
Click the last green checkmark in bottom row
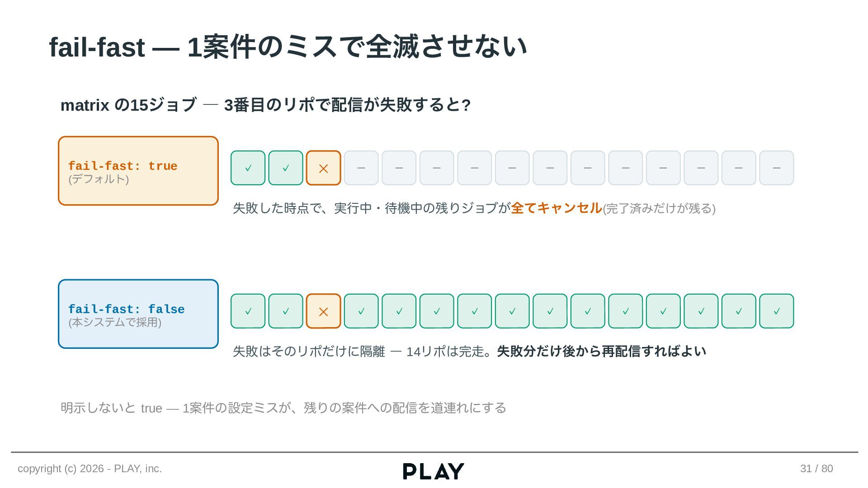[x=776, y=311]
